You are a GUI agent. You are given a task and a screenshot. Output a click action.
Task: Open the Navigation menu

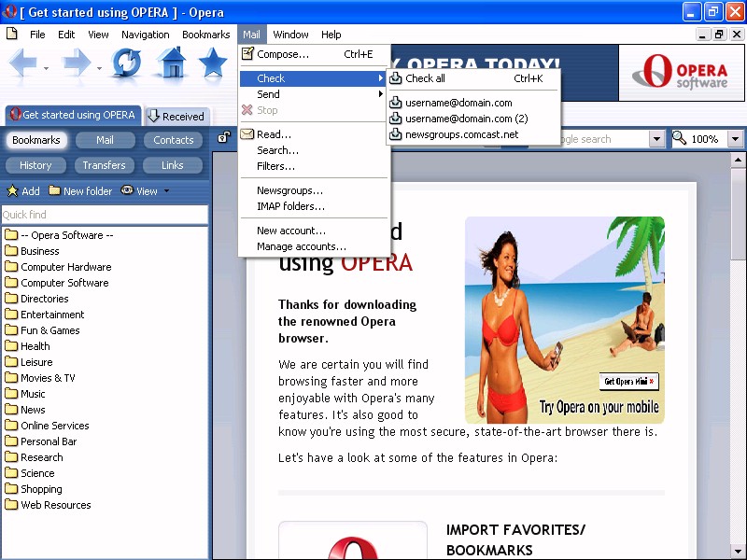[x=146, y=35]
